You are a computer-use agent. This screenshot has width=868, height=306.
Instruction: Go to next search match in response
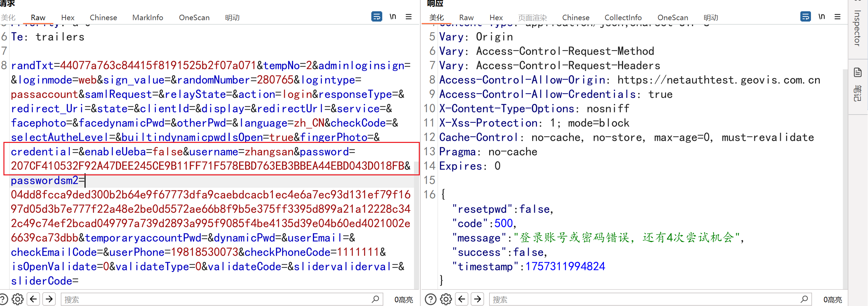click(x=478, y=299)
